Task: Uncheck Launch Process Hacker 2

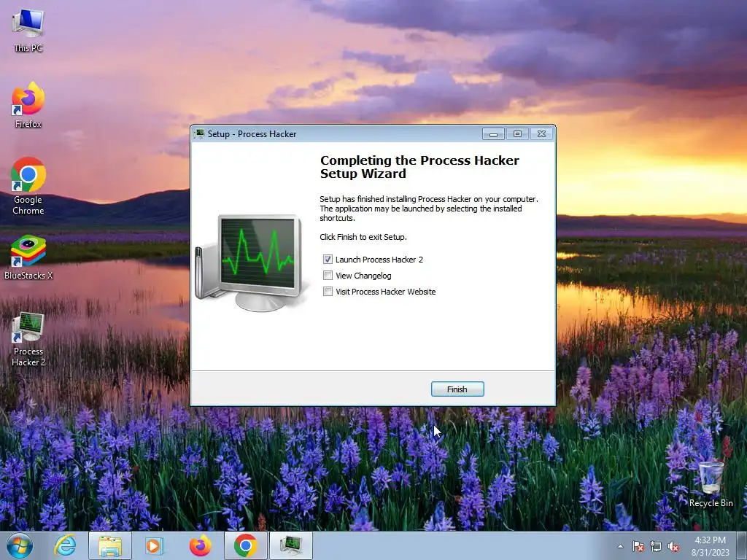Action: [x=328, y=259]
